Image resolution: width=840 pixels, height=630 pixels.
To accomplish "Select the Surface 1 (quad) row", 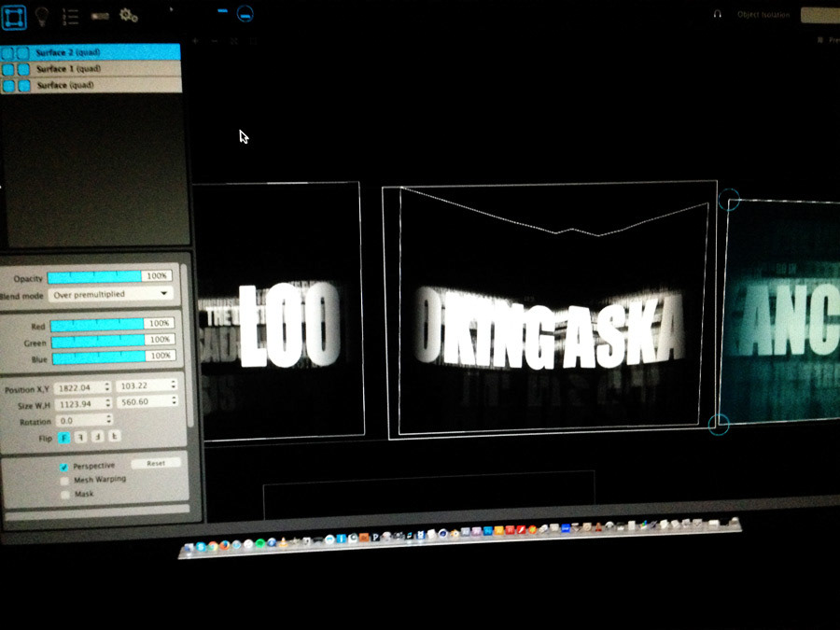I will click(x=91, y=68).
